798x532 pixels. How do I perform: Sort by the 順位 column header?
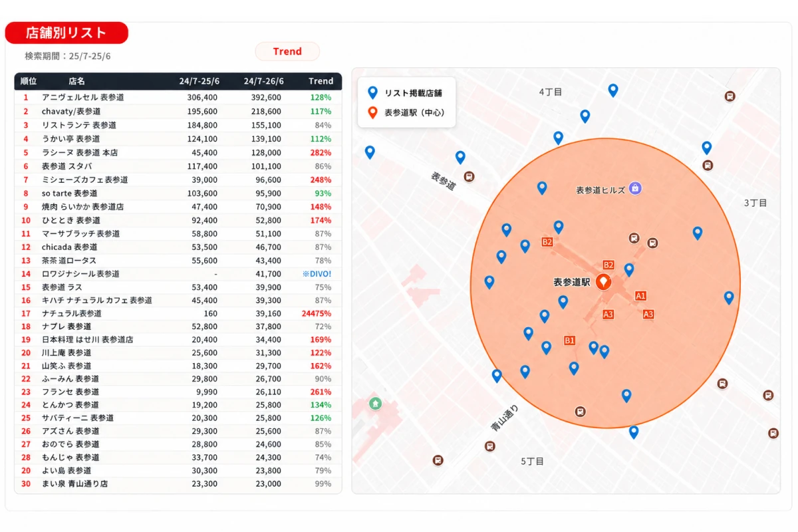[29, 81]
